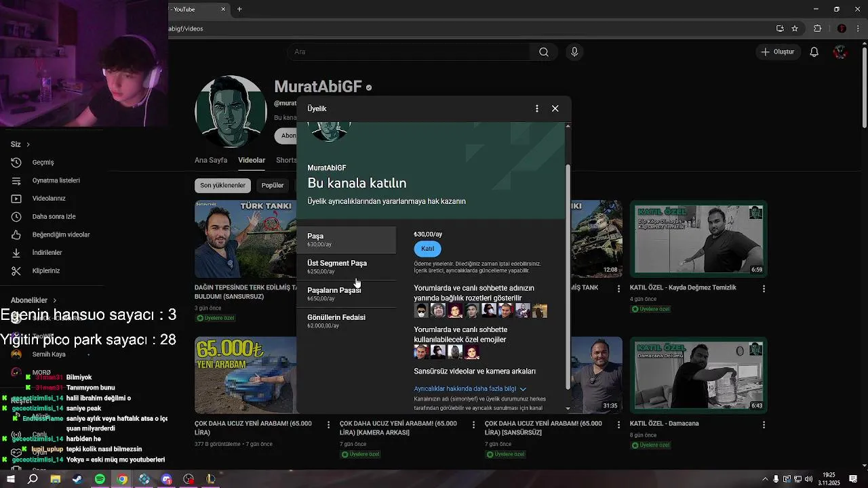Screen dimensions: 868x488
Task: Open Spotify from the taskbar
Action: pyautogui.click(x=100, y=479)
